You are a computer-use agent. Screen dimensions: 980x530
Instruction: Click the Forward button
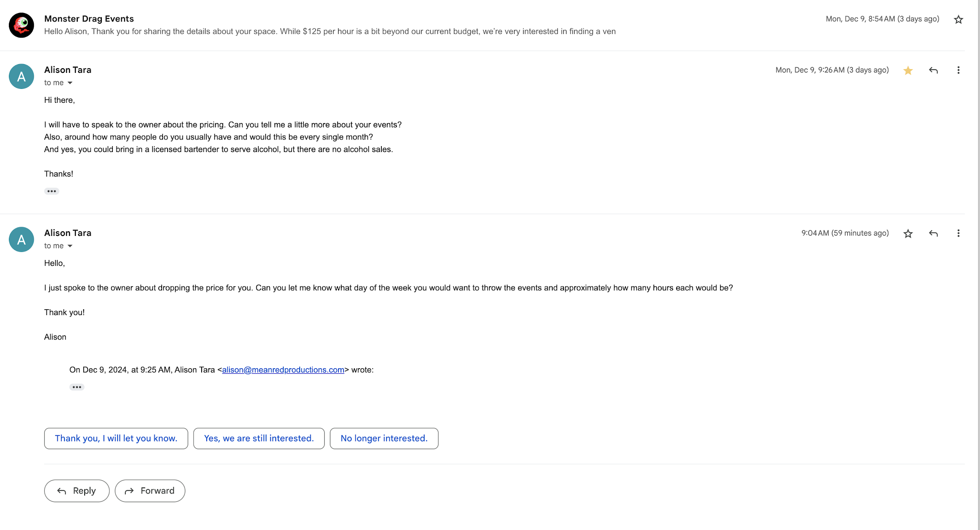pyautogui.click(x=150, y=491)
